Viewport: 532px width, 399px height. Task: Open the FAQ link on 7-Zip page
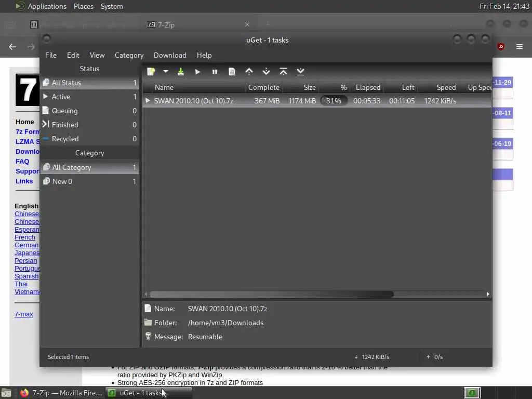point(22,162)
